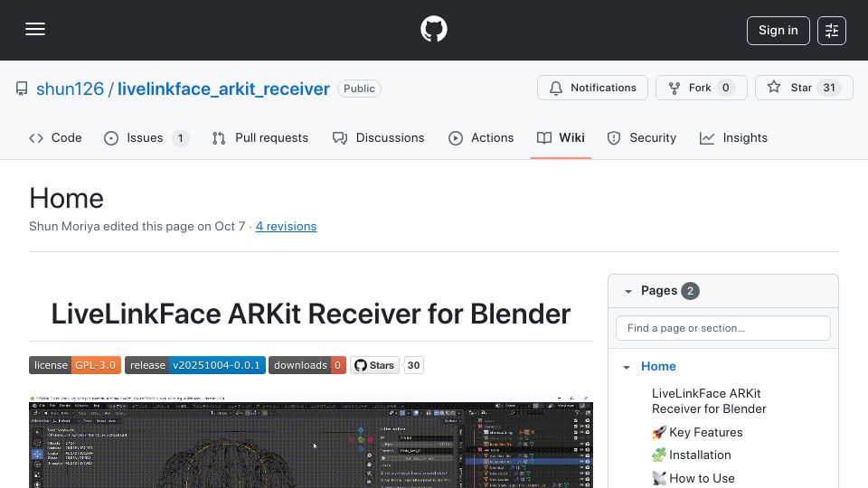Open the Home wiki page link
868x488 pixels.
(x=658, y=366)
